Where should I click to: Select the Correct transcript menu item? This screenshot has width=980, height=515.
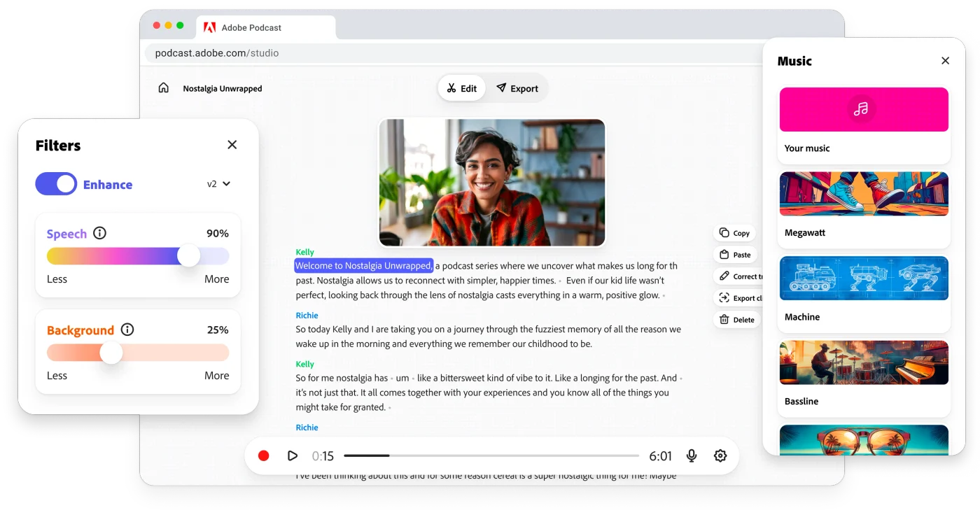click(x=738, y=276)
